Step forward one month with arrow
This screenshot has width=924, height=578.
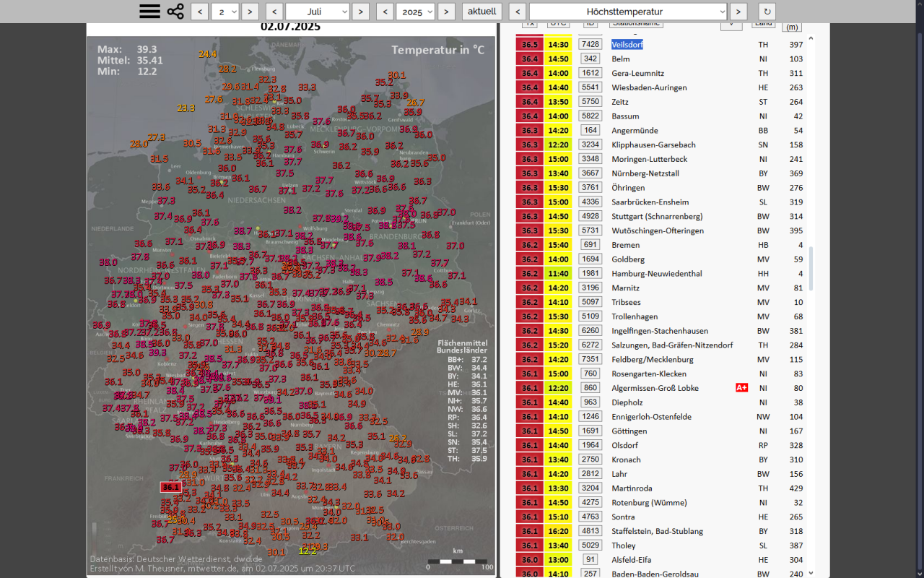tap(361, 12)
